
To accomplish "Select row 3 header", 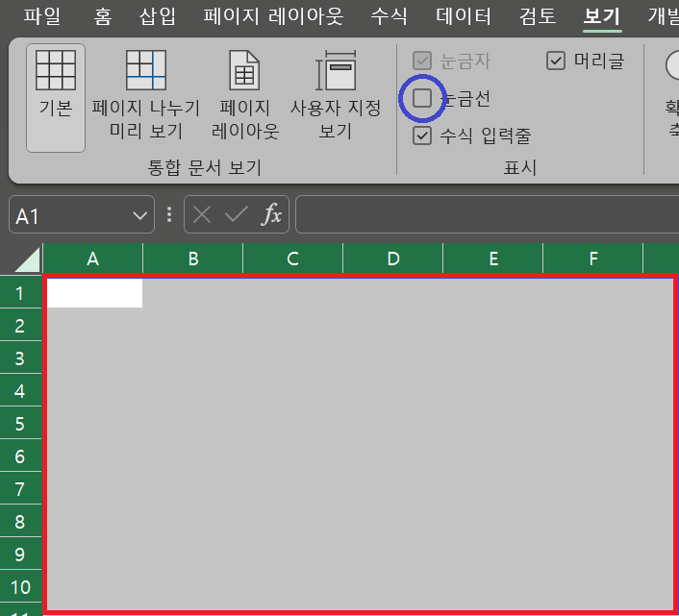I will (20, 358).
